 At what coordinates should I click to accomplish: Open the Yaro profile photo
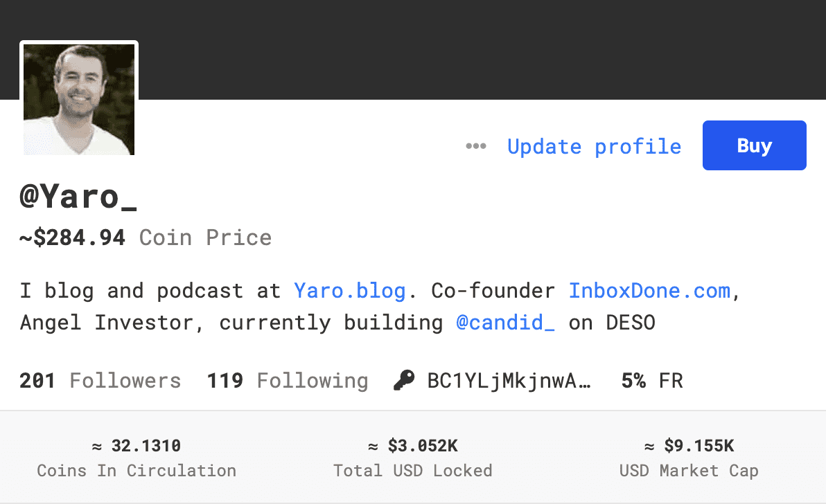[x=79, y=99]
